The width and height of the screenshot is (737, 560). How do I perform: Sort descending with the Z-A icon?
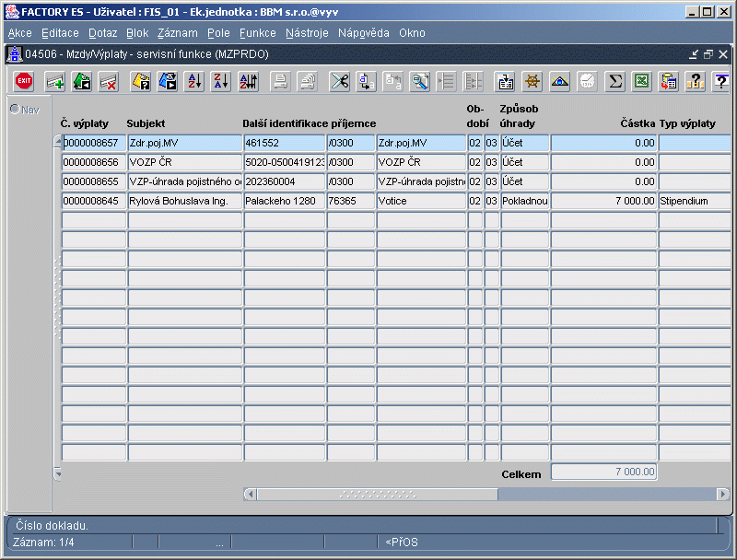(x=221, y=81)
